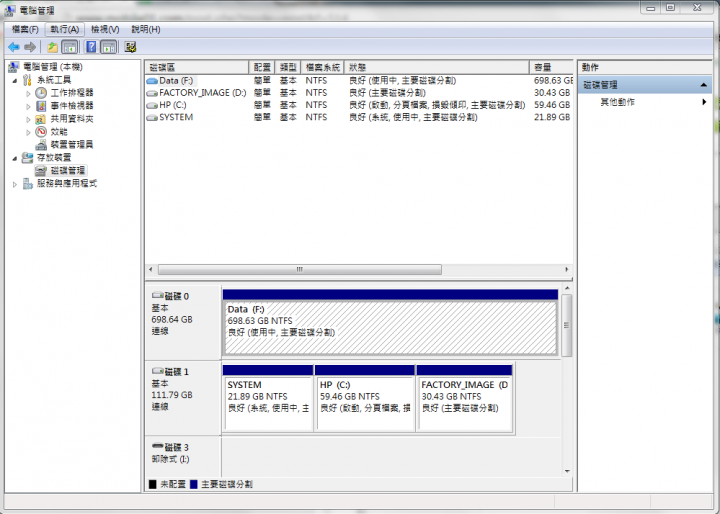This screenshot has height=514, width=720.
Task: Select the 裝置管理員 tree label
Action: [x=72, y=145]
